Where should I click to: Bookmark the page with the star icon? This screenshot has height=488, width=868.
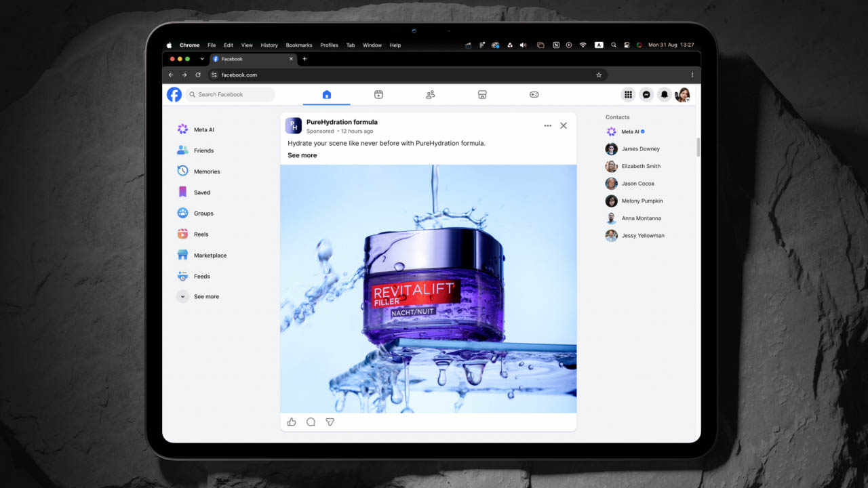(x=599, y=75)
